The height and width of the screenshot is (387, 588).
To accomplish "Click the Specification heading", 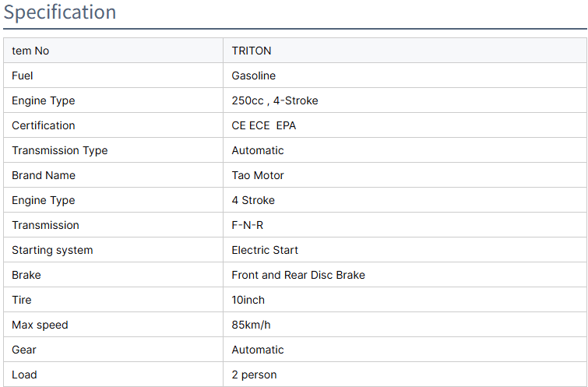I will pos(59,12).
